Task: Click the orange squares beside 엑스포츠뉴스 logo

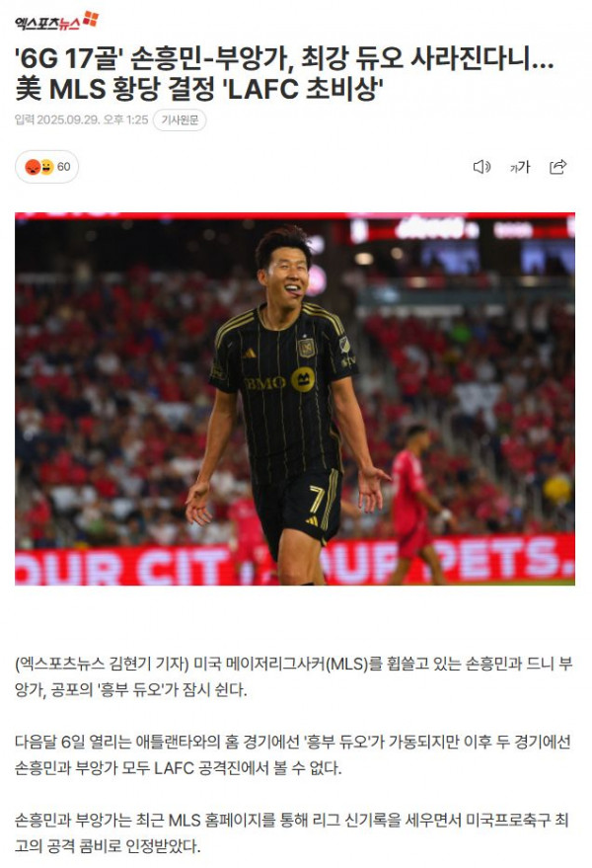Action: [x=91, y=19]
